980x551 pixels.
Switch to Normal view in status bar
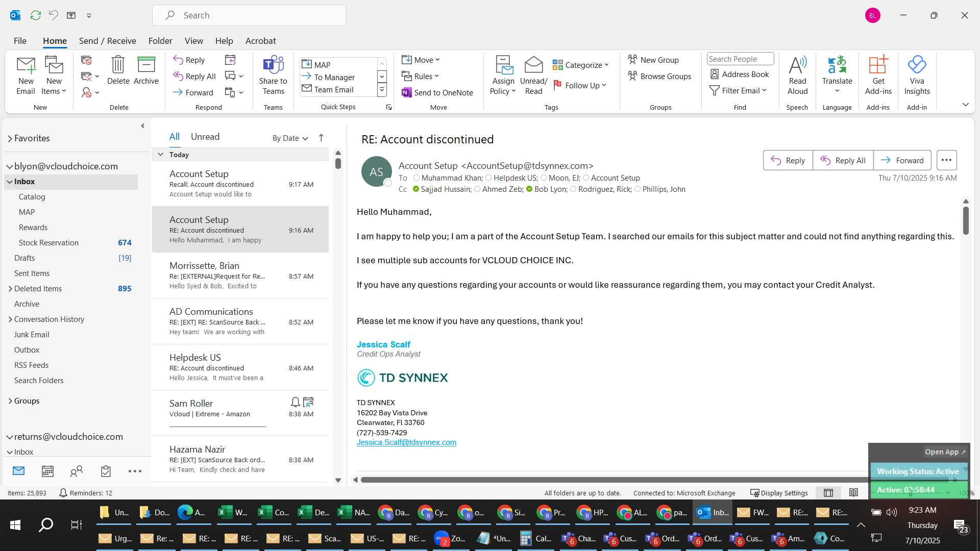(828, 493)
